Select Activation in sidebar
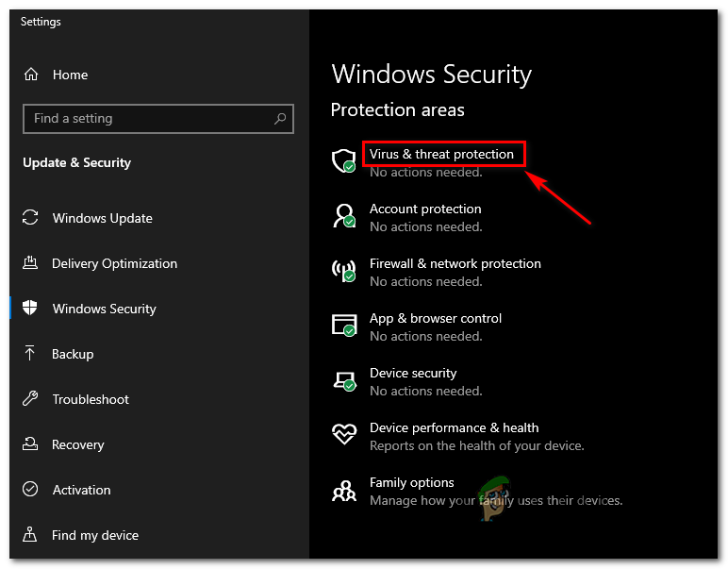Screen dimensions: 728x569 click(x=81, y=490)
